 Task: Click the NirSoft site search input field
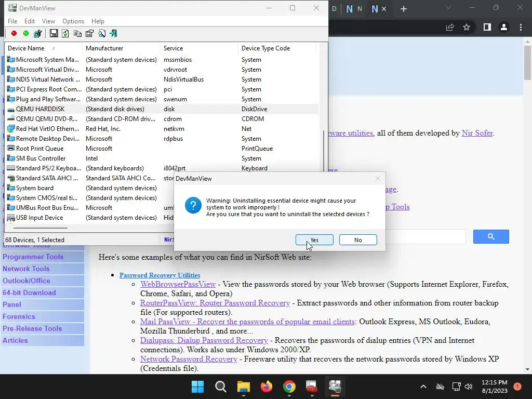click(x=426, y=236)
